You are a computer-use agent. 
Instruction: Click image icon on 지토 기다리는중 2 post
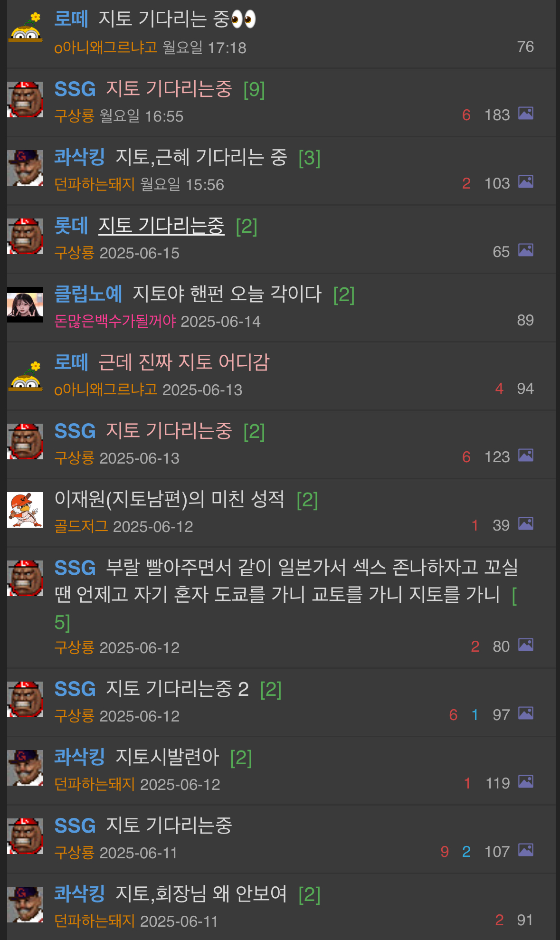click(525, 713)
